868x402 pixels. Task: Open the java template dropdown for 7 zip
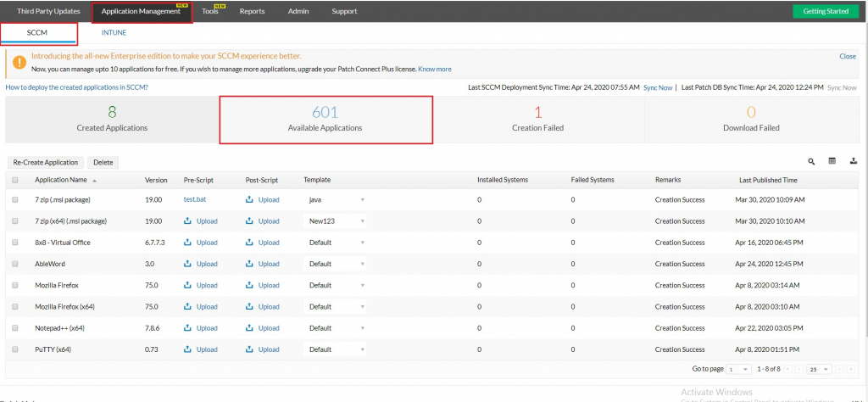(x=335, y=200)
